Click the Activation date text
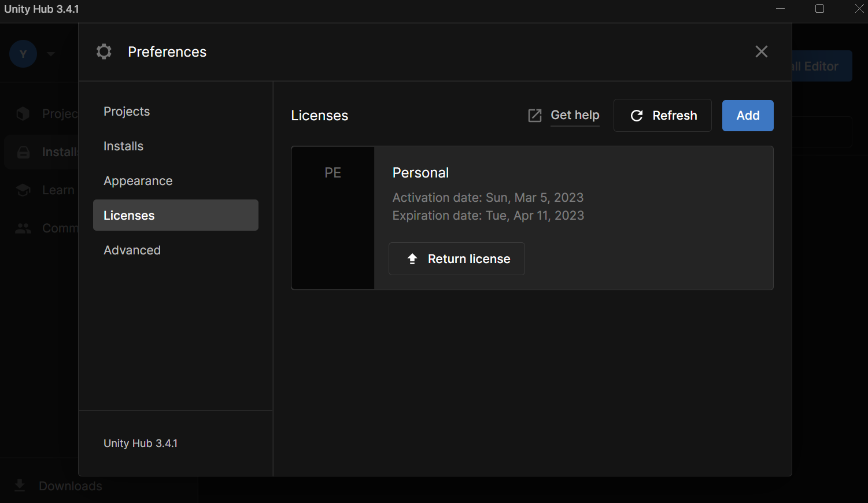 488,198
